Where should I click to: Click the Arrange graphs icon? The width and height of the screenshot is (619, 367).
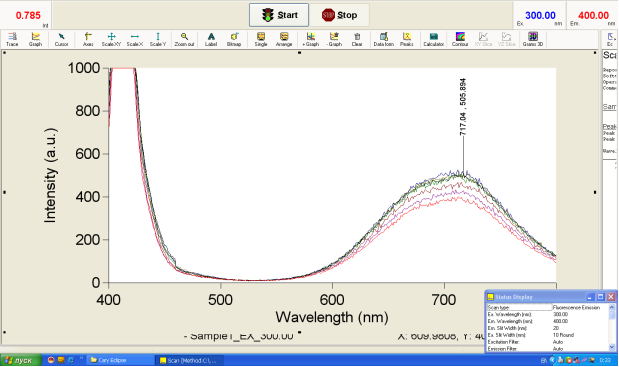click(284, 39)
